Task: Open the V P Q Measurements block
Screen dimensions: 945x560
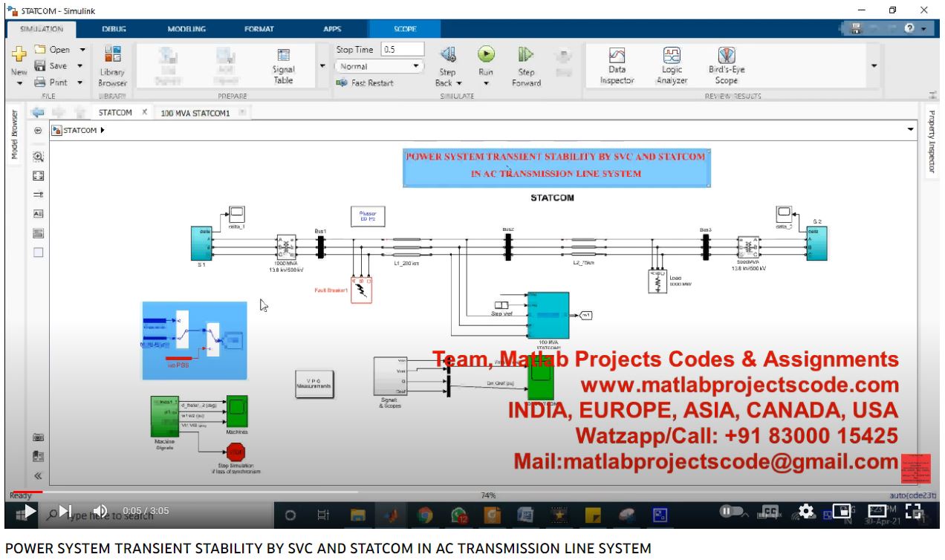Action: click(314, 385)
